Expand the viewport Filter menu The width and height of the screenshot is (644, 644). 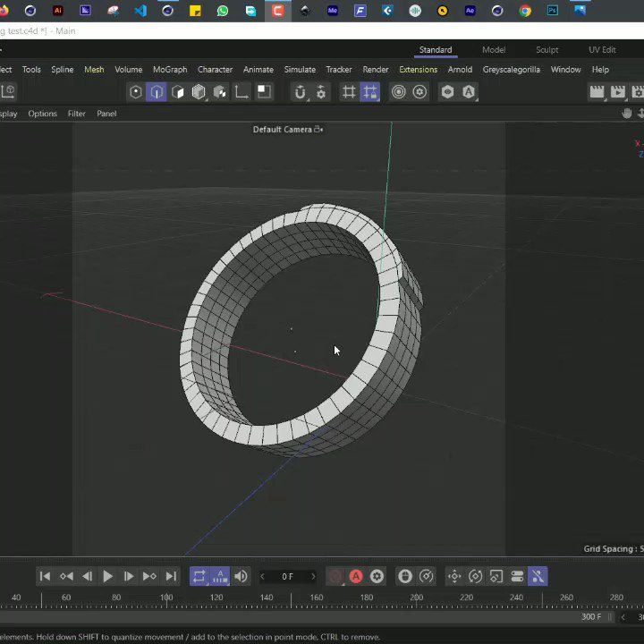point(76,114)
